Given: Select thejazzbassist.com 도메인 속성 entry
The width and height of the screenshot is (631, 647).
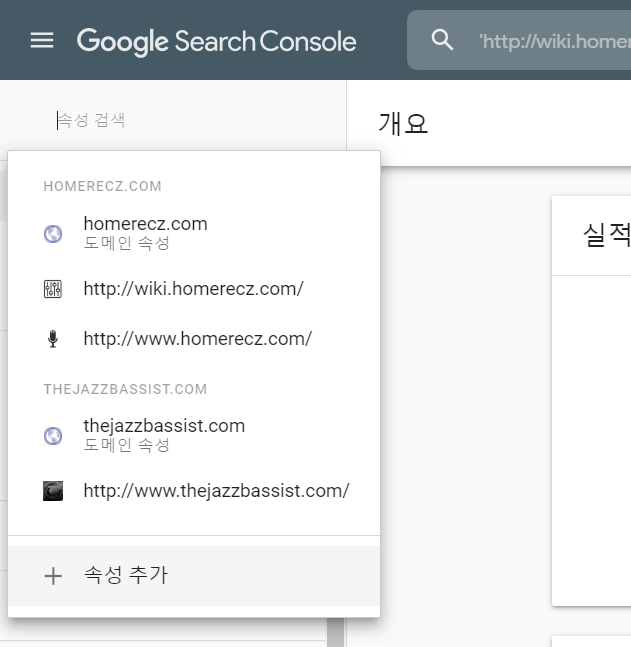Looking at the screenshot, I should [x=164, y=435].
